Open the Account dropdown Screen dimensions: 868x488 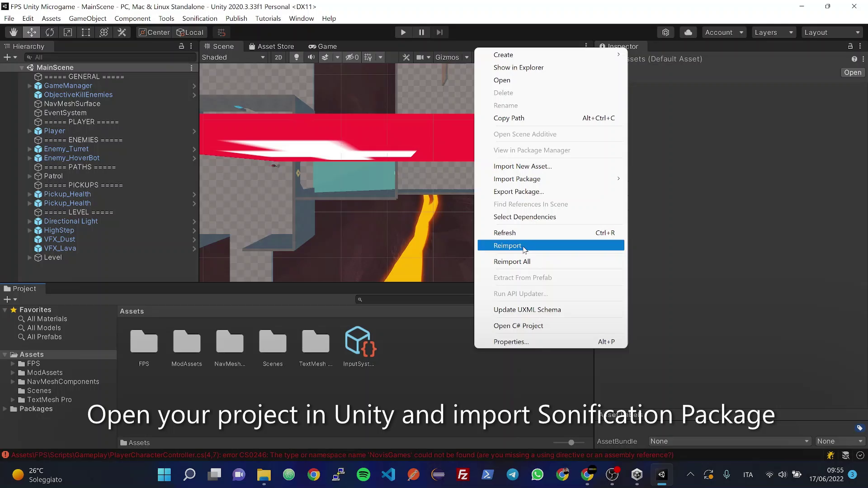[724, 32]
